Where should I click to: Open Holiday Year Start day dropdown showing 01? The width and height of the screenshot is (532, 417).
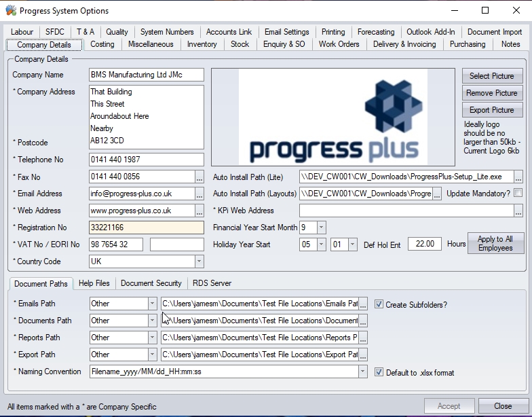point(352,244)
